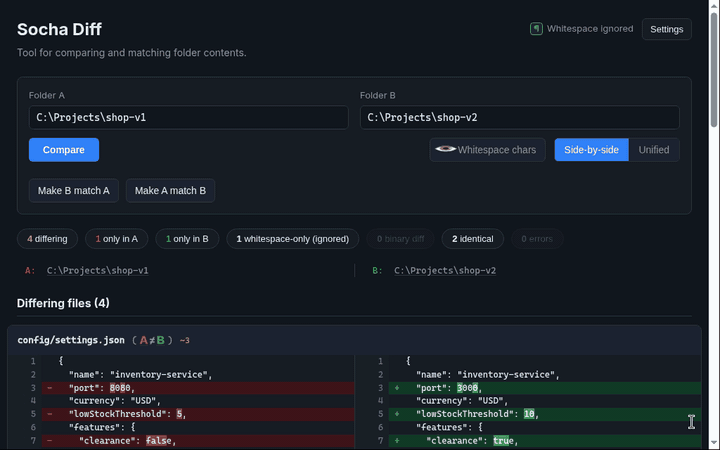This screenshot has width=720, height=450.
Task: Click the A≠B badge on config/settings.json
Action: (152, 340)
